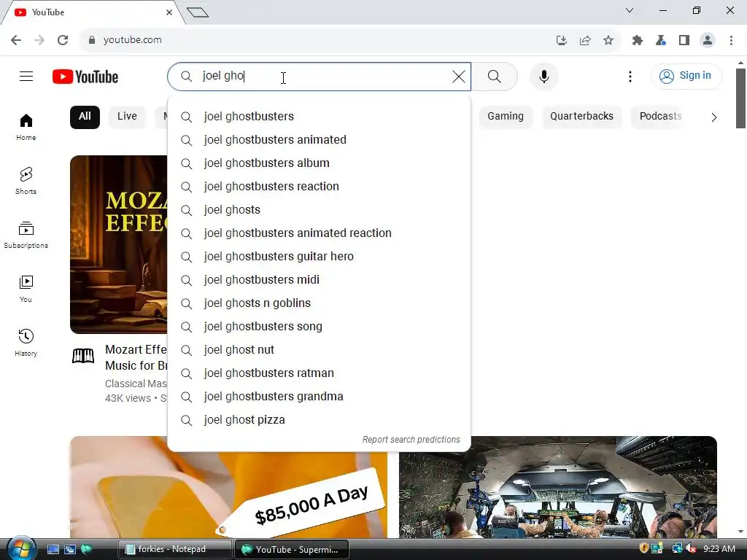Click the YouTube - Supermium taskbar button
This screenshot has width=747, height=560.
click(x=292, y=549)
